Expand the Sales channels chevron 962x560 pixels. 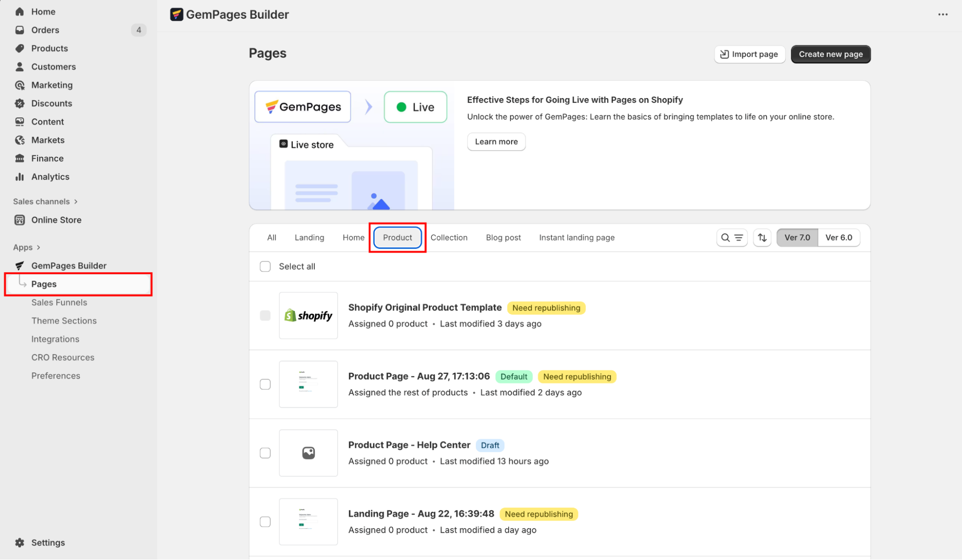coord(76,202)
